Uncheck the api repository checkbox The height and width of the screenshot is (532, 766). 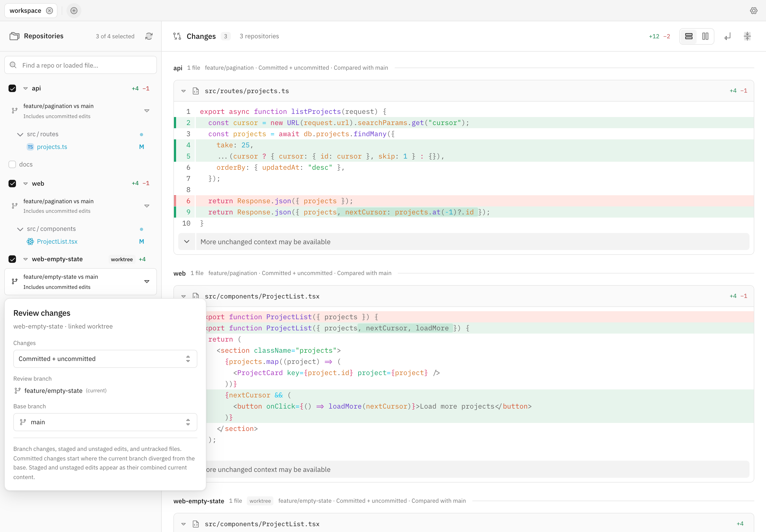(12, 88)
